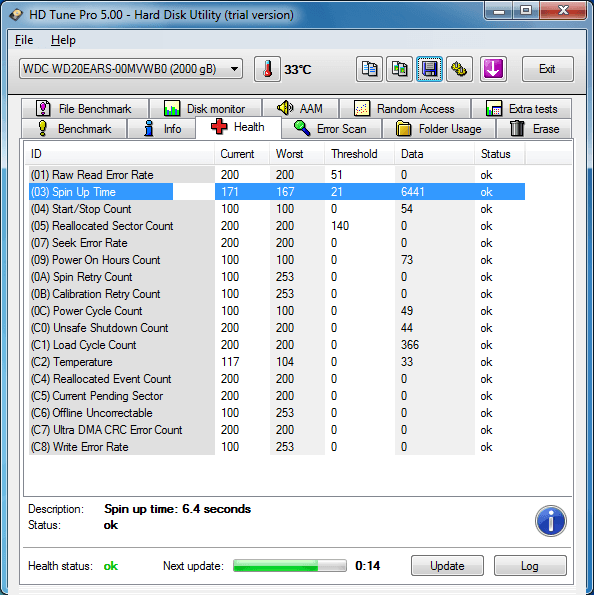This screenshot has height=595, width=594.
Task: Switch to the Disk monitor tab
Action: [206, 109]
